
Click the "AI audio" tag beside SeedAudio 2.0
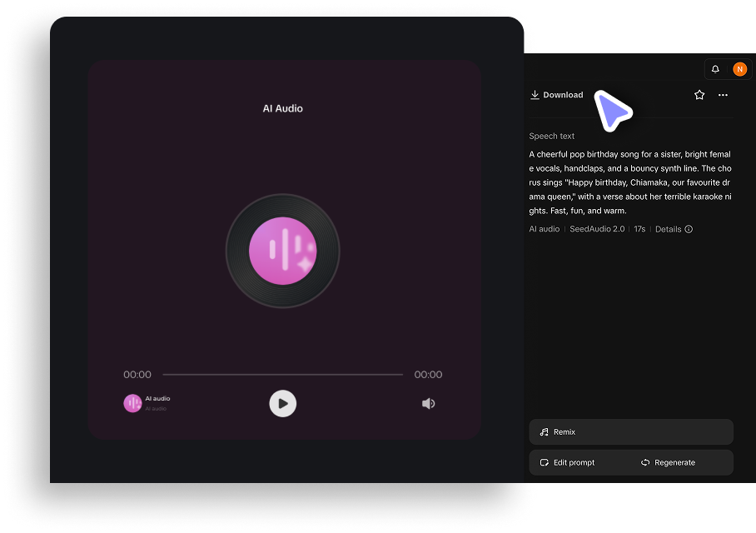tap(545, 229)
